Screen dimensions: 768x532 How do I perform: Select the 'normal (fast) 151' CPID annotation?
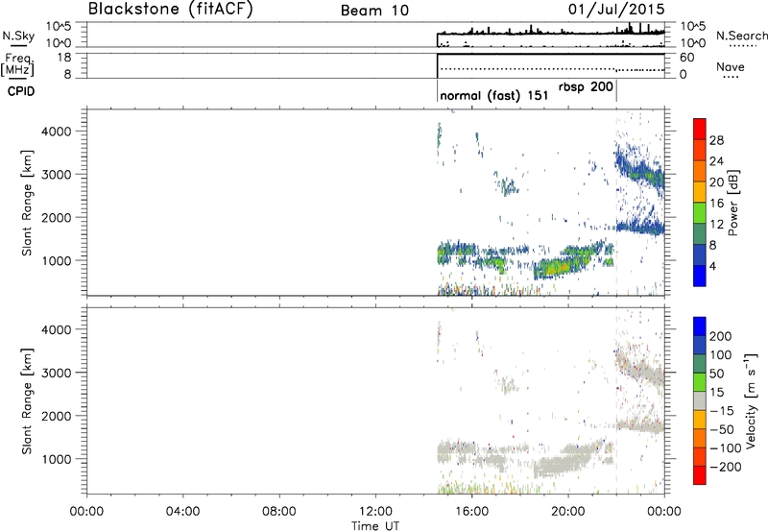coord(494,95)
